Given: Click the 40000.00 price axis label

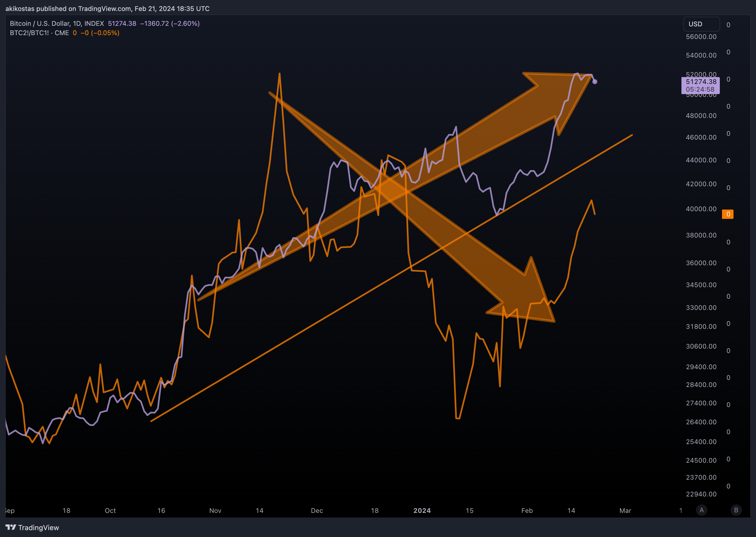Looking at the screenshot, I should (701, 209).
